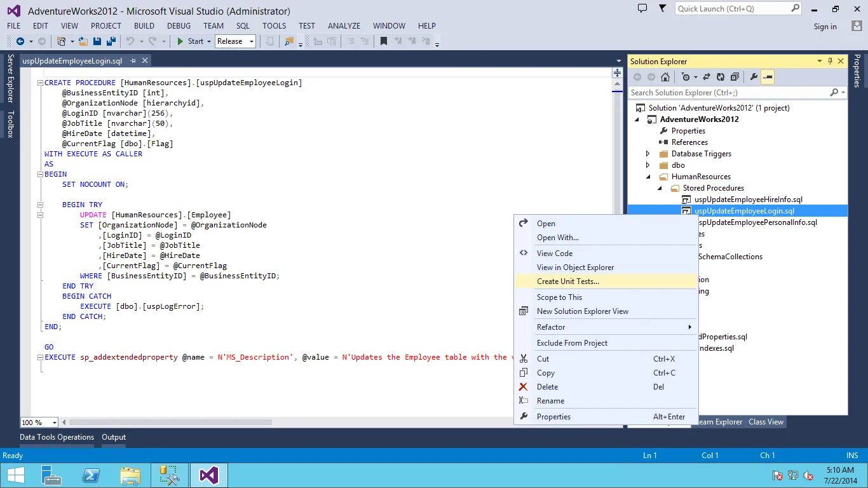Screen dimensions: 868x488
Task: Open the SQL menu
Action: [243, 26]
